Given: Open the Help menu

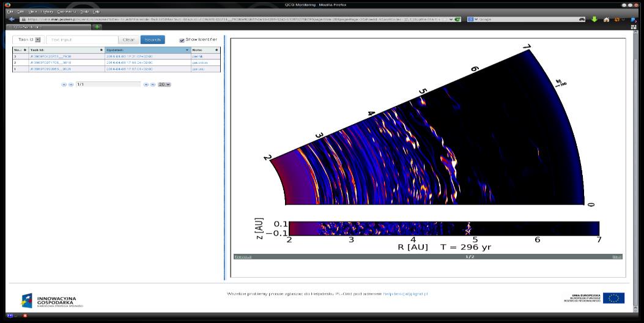Looking at the screenshot, I should tap(96, 12).
